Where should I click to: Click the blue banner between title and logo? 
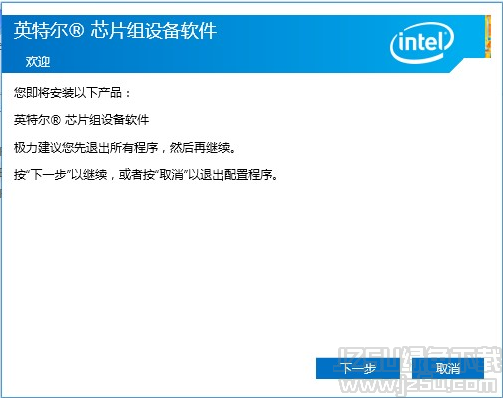point(300,42)
